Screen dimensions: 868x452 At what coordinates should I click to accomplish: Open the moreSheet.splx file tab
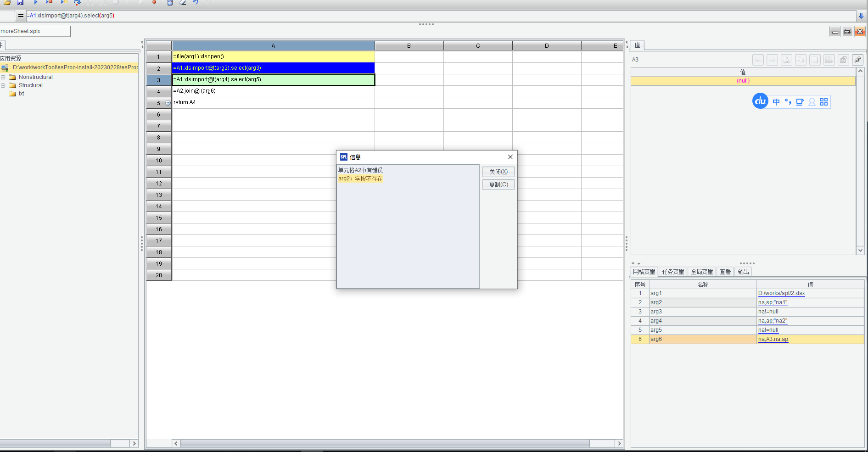tap(35, 31)
